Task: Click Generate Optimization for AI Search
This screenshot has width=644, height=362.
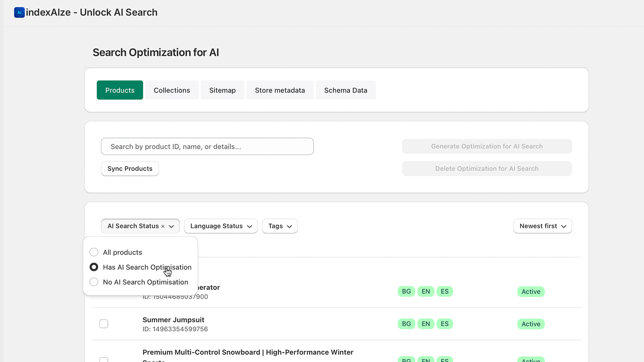Action: point(486,146)
